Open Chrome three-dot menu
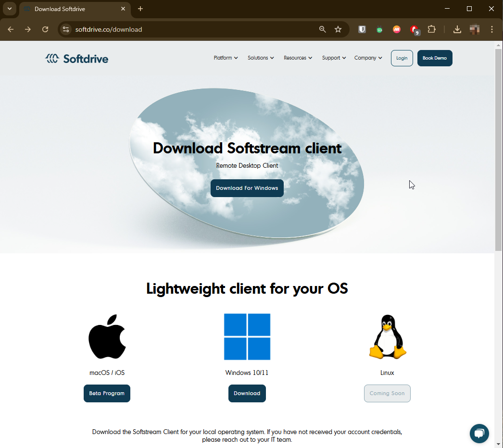 [x=492, y=29]
